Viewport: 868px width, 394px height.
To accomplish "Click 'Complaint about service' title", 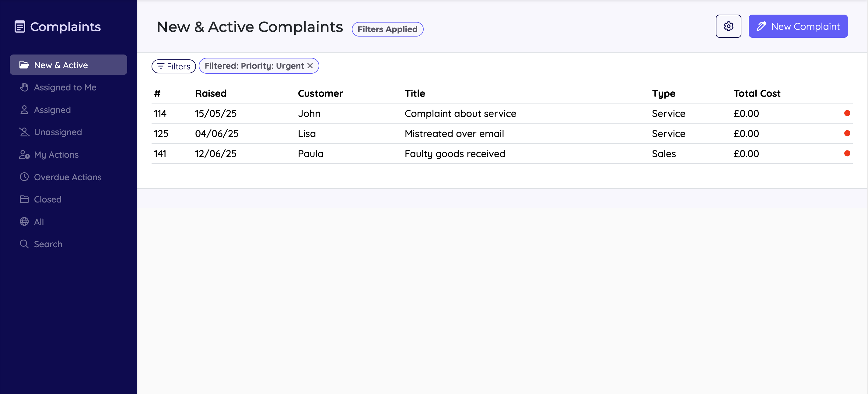I will (460, 114).
